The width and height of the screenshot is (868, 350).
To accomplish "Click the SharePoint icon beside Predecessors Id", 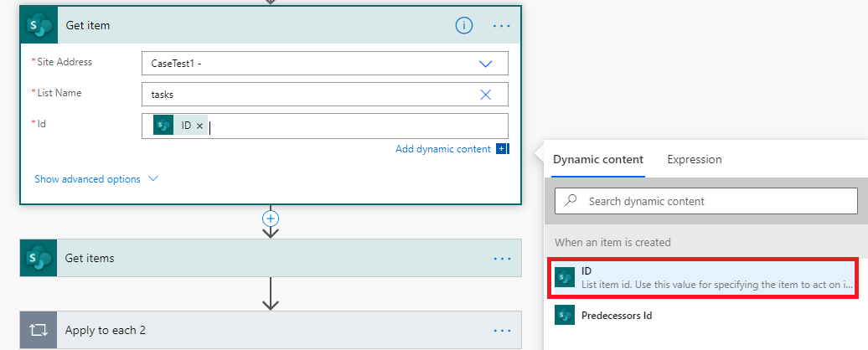I will 564,315.
